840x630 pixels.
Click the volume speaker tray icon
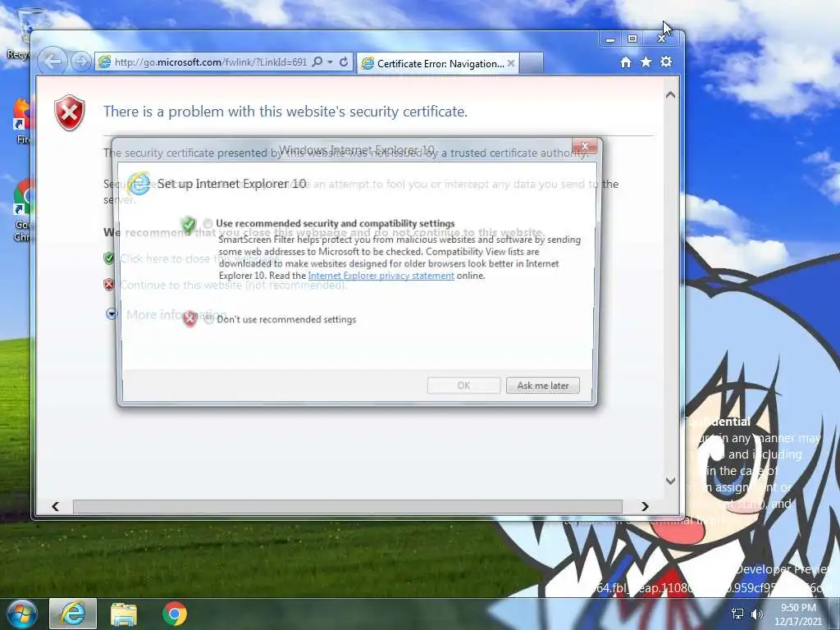click(757, 614)
